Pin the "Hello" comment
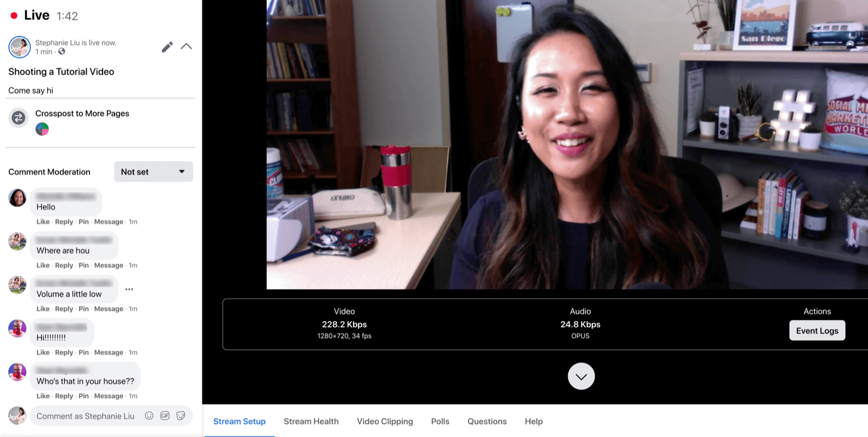This screenshot has width=868, height=437. click(84, 222)
